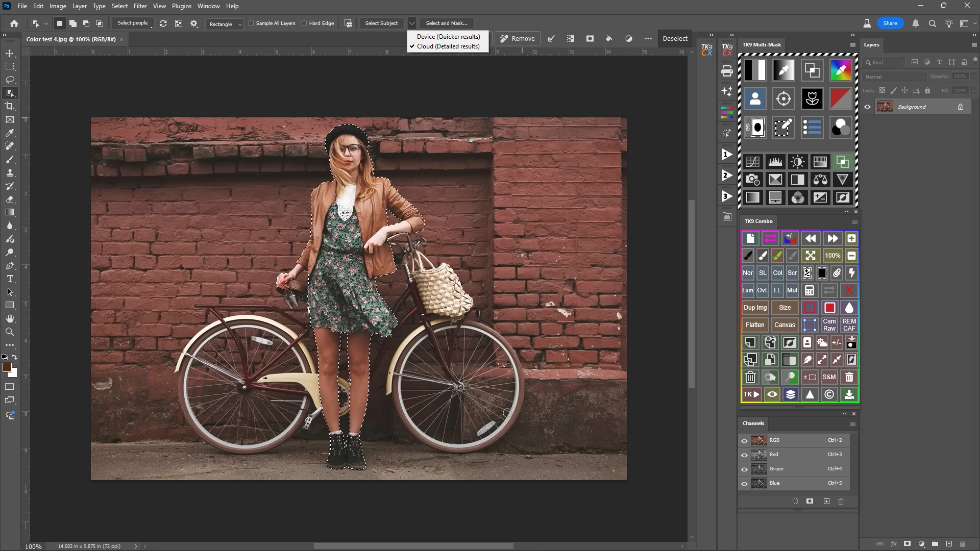Select the Crop tool

tap(10, 106)
